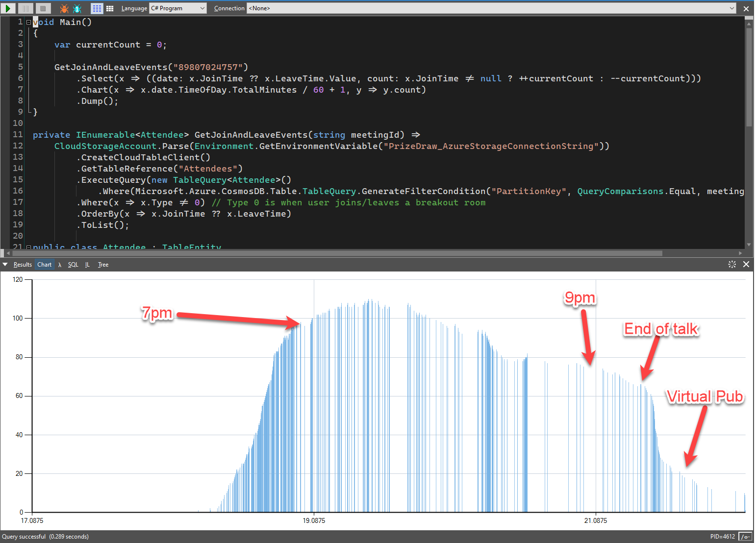Viewport: 756px width, 543px height.
Task: Click the undock results panel icon
Action: tap(732, 264)
